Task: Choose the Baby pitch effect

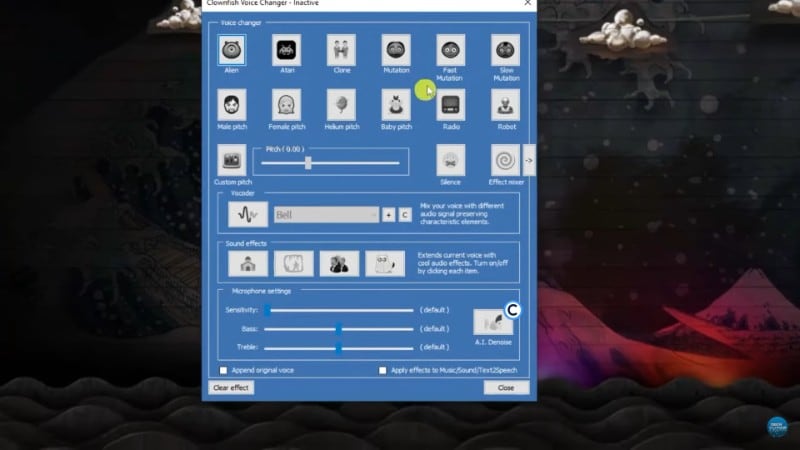Action: click(x=396, y=105)
